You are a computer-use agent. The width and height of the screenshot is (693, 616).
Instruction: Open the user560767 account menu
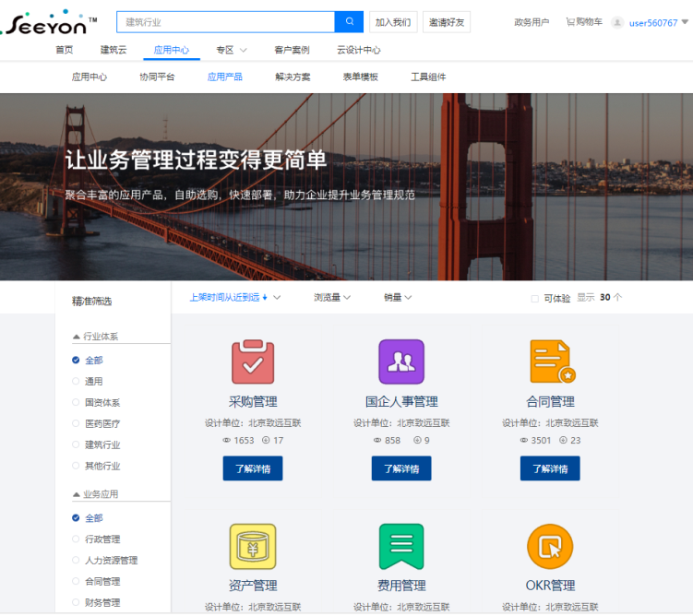coord(652,23)
